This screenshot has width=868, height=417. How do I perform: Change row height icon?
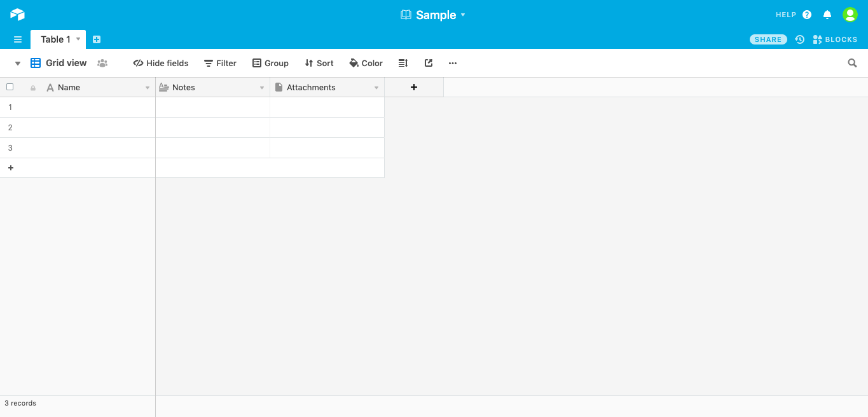tap(403, 63)
